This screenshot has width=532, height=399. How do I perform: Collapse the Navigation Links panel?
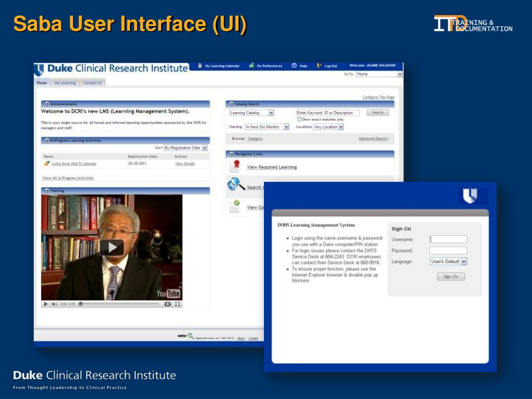pos(231,154)
